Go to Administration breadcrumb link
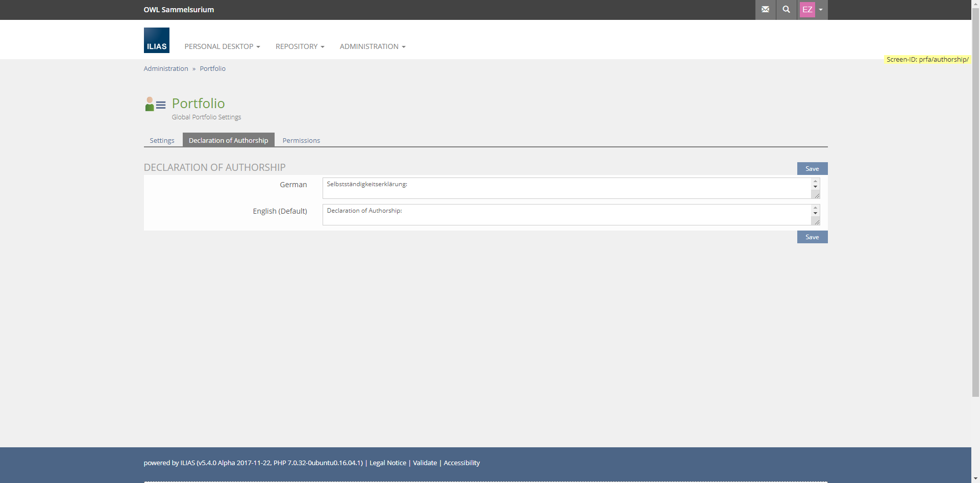The height and width of the screenshot is (483, 980). pyautogui.click(x=166, y=69)
